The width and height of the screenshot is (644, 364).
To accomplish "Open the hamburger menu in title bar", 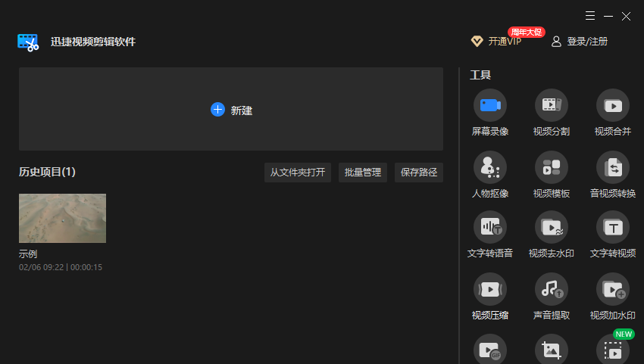I will pyautogui.click(x=590, y=16).
